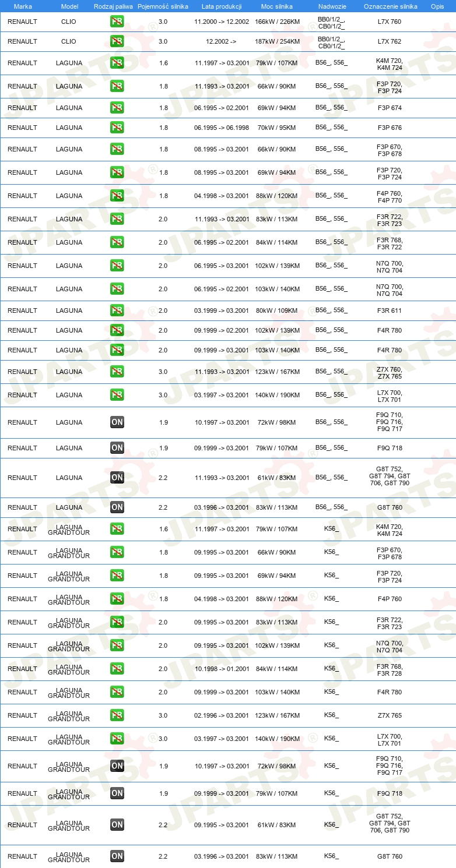Image resolution: width=456 pixels, height=868 pixels.
Task: Click the diesel ON icon in Laguna B56 F9Q 718 row
Action: coord(117,448)
